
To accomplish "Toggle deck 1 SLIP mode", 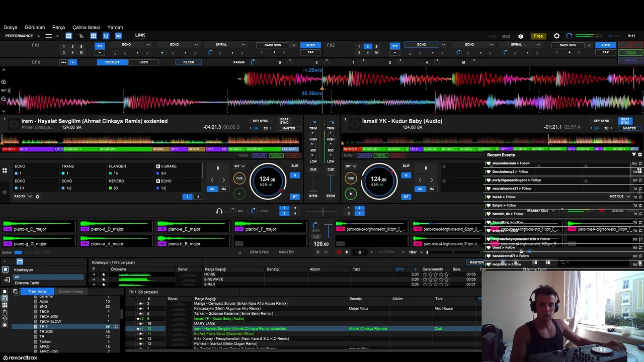I will tap(295, 166).
